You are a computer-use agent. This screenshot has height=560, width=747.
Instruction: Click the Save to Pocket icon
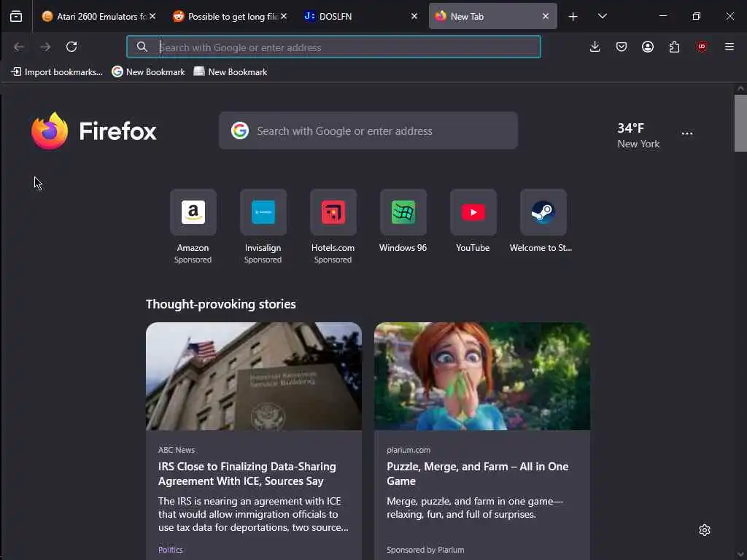pos(622,47)
